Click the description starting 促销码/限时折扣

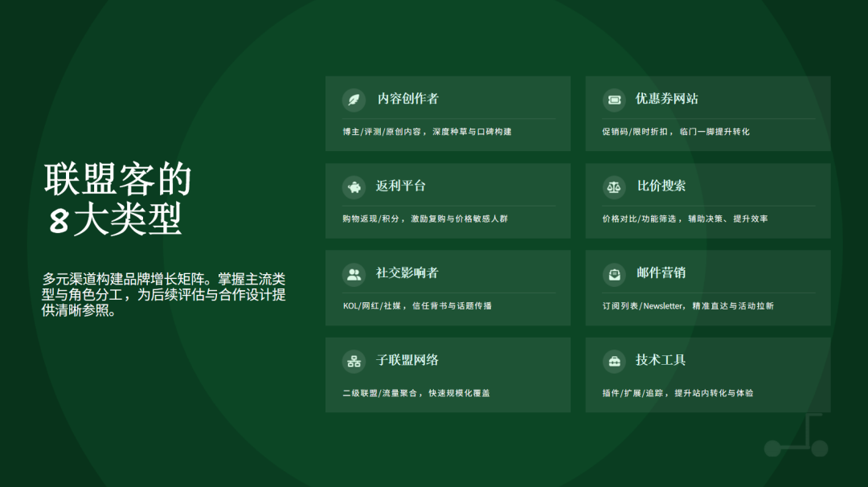pyautogui.click(x=676, y=132)
